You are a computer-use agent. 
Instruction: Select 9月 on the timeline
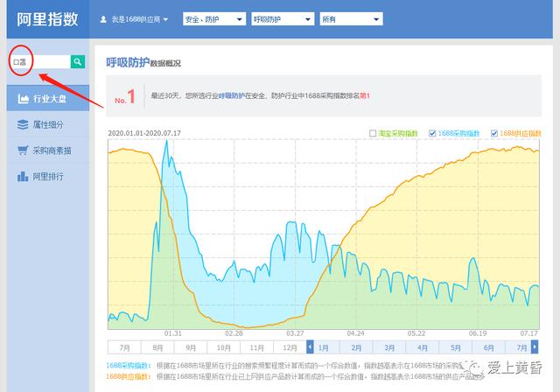pyautogui.click(x=191, y=347)
